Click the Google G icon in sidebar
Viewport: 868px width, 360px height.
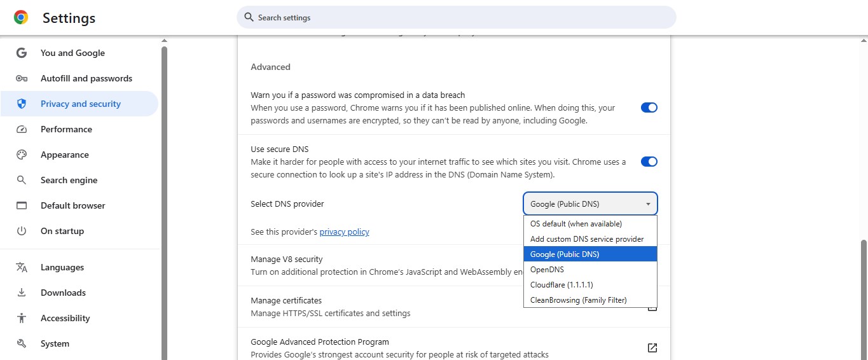pos(22,53)
